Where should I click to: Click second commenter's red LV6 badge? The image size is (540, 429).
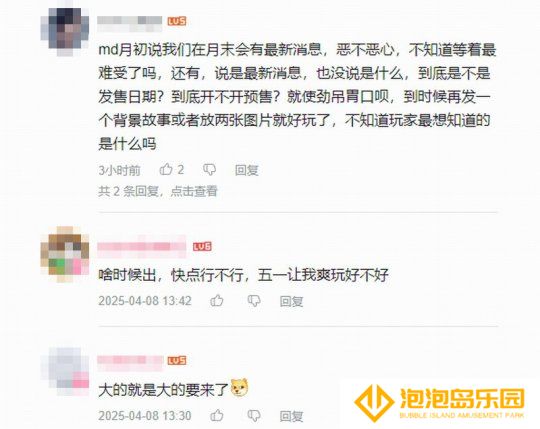(x=202, y=247)
